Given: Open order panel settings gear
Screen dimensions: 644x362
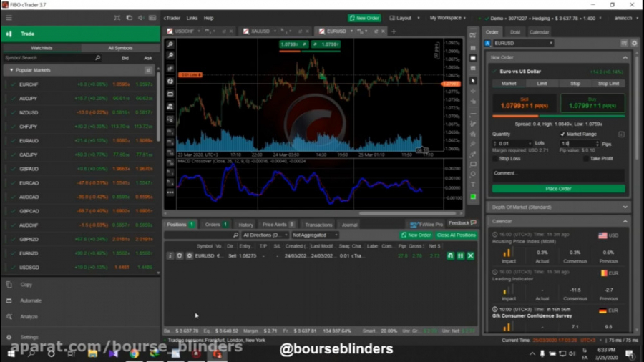Looking at the screenshot, I should [634, 43].
